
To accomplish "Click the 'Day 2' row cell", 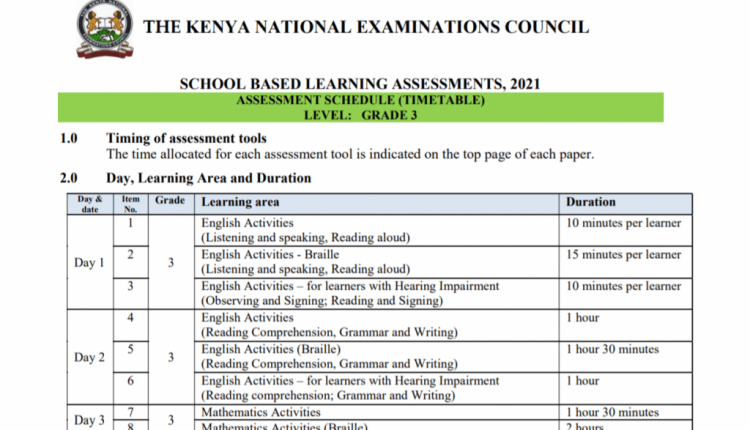I will point(90,357).
